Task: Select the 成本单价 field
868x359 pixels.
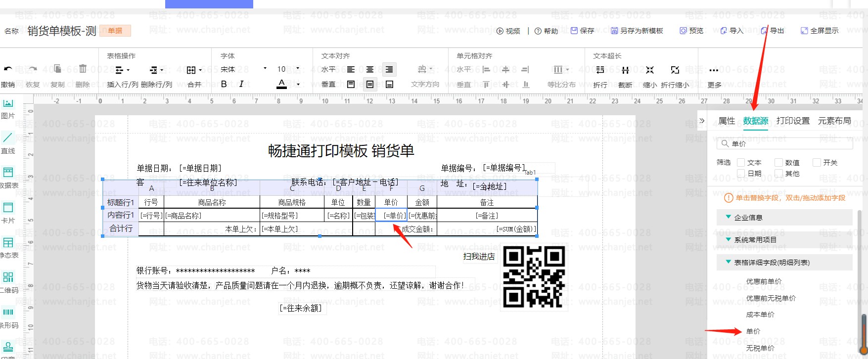Action: [760, 314]
